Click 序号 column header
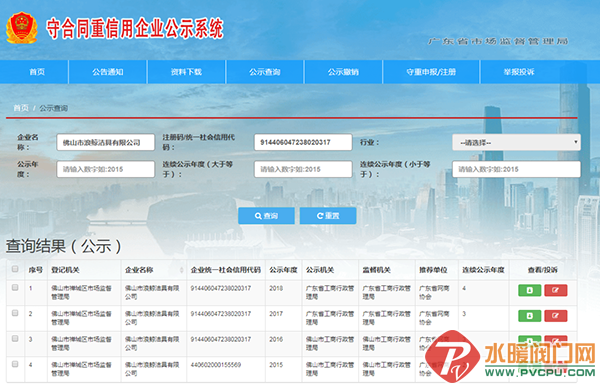This screenshot has height=387, width=600. click(x=36, y=270)
